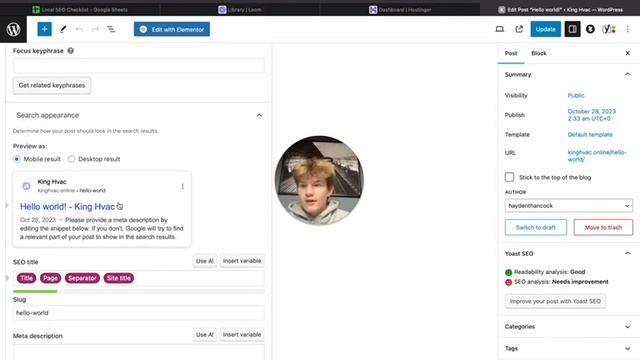The image size is (640, 360).
Task: Click Move to trash button
Action: tap(603, 227)
